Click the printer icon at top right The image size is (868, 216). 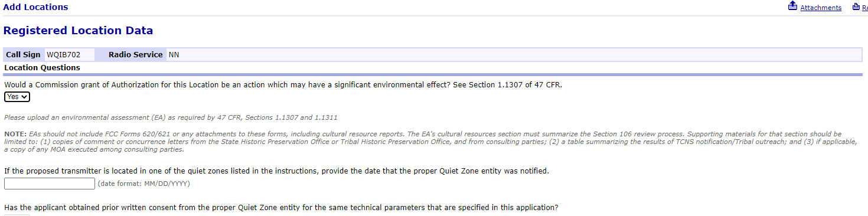856,7
